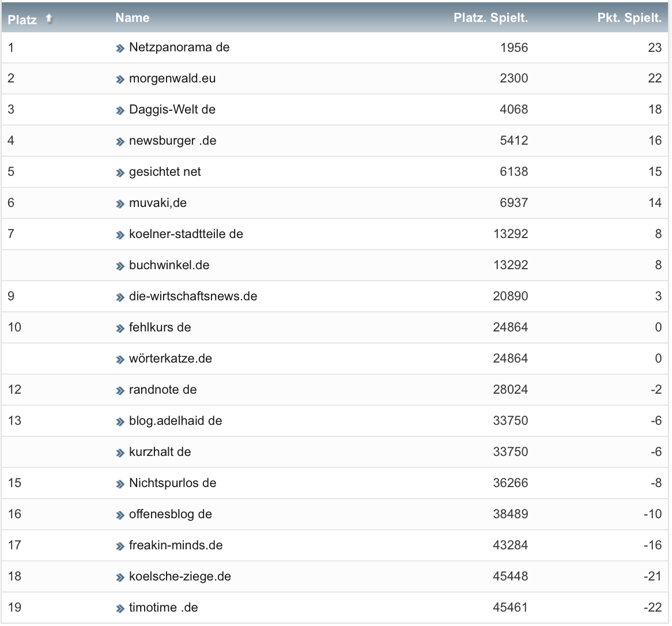Open the timotime .de link
The image size is (672, 626).
163,607
